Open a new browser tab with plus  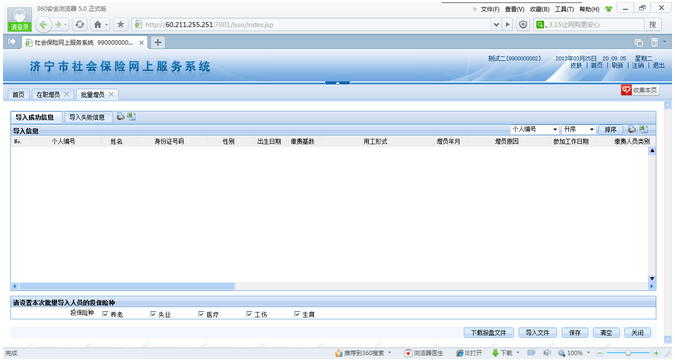coord(158,42)
